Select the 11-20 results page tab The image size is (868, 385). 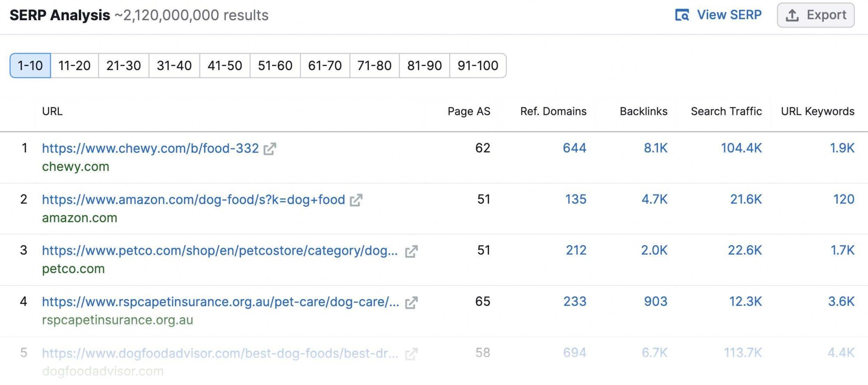coord(74,65)
